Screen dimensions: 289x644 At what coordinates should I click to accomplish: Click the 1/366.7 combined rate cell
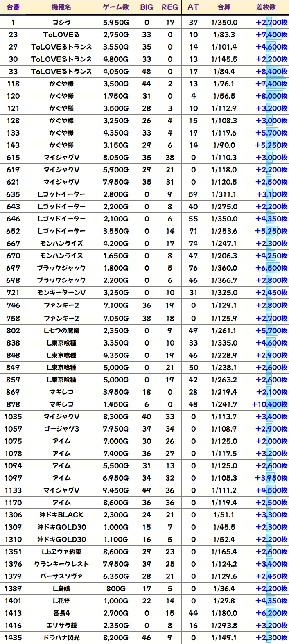[224, 280]
